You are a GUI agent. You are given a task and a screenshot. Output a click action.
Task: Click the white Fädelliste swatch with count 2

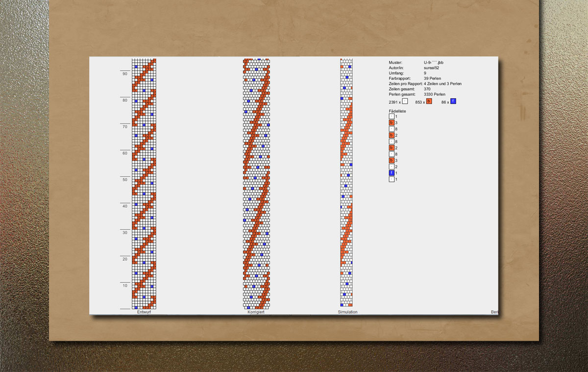tap(392, 167)
